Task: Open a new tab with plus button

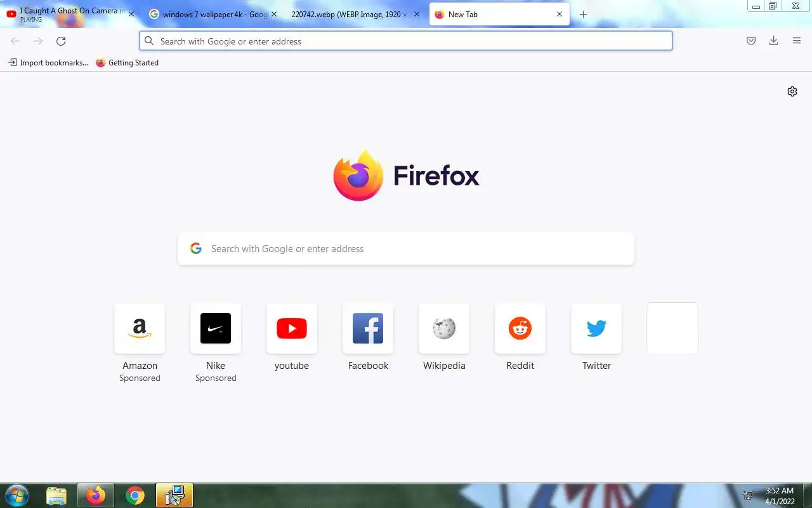Action: pyautogui.click(x=583, y=14)
